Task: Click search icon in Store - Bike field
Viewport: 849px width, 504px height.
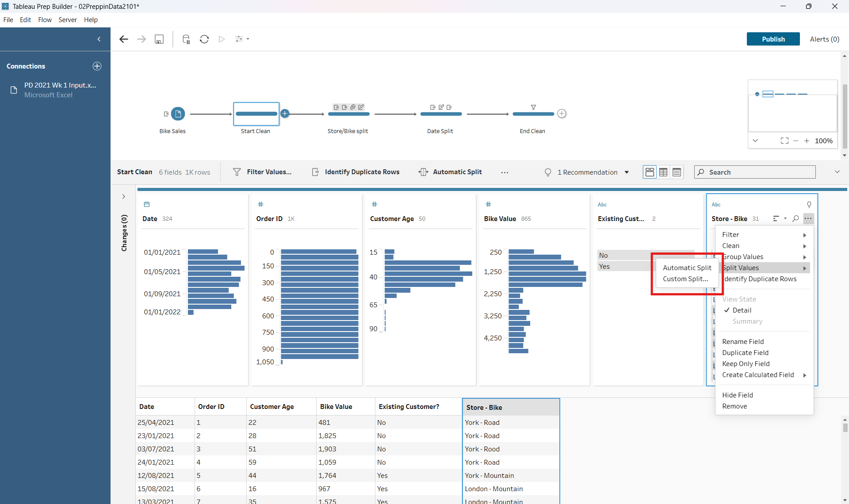Action: click(x=795, y=218)
